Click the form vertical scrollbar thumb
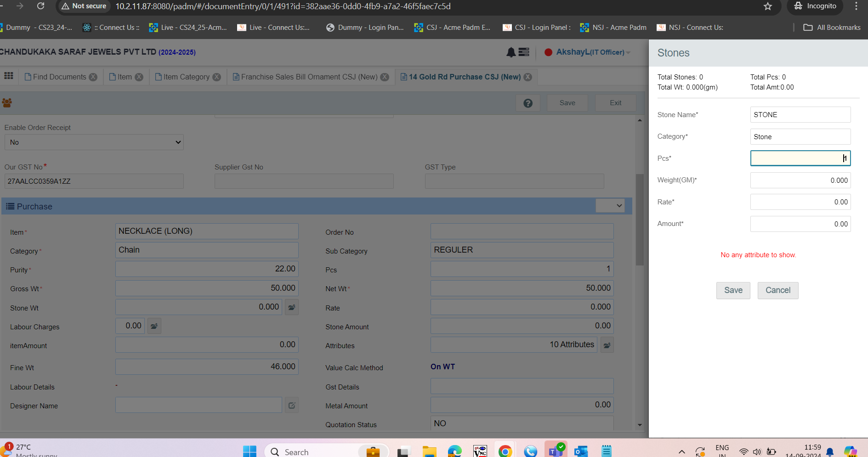Viewport: 868px width, 457px height. (640, 220)
